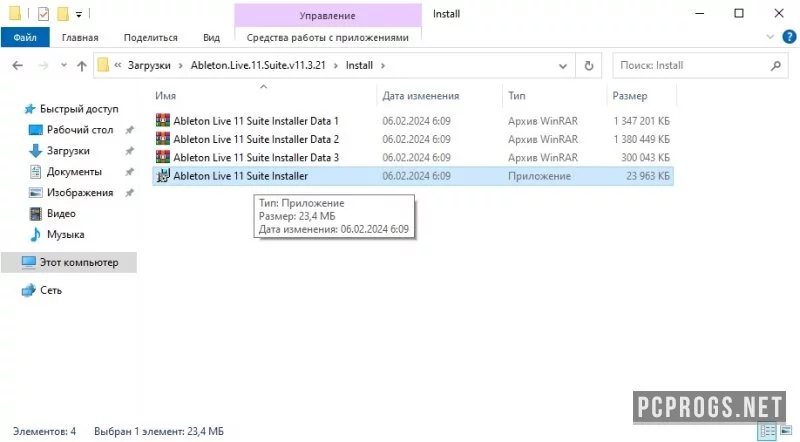Select Средства работы с приложениями tab
800x442 pixels.
tap(328, 37)
